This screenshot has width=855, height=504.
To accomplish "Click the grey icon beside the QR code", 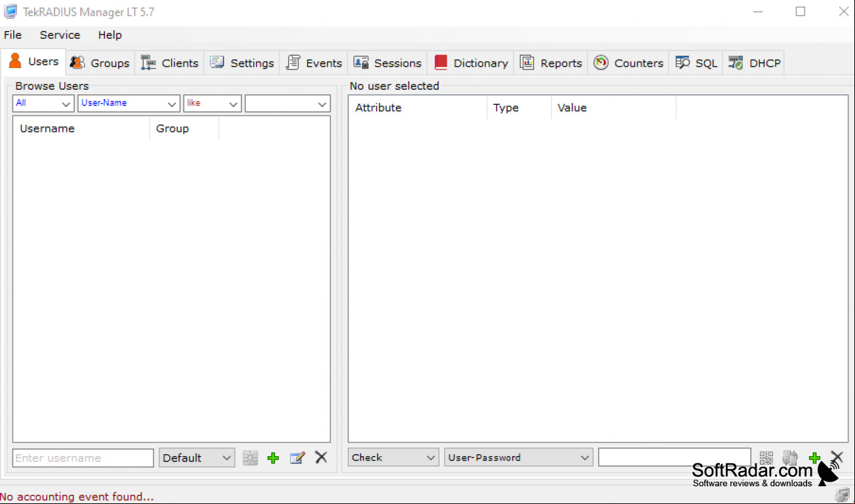I will click(790, 457).
